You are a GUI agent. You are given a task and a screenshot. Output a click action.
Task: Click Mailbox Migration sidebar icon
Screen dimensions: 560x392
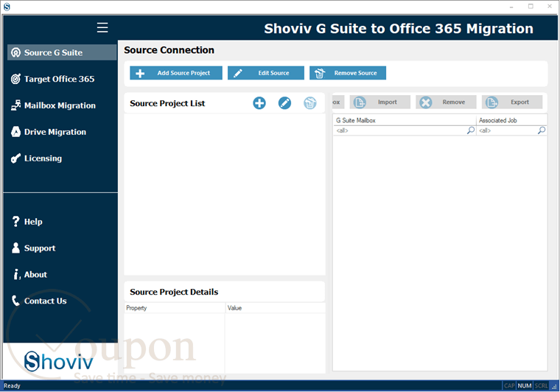click(15, 105)
